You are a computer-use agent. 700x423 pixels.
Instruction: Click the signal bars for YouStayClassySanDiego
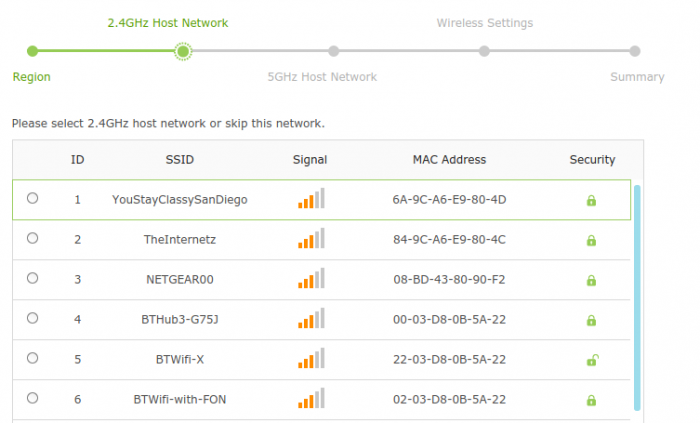(x=311, y=198)
